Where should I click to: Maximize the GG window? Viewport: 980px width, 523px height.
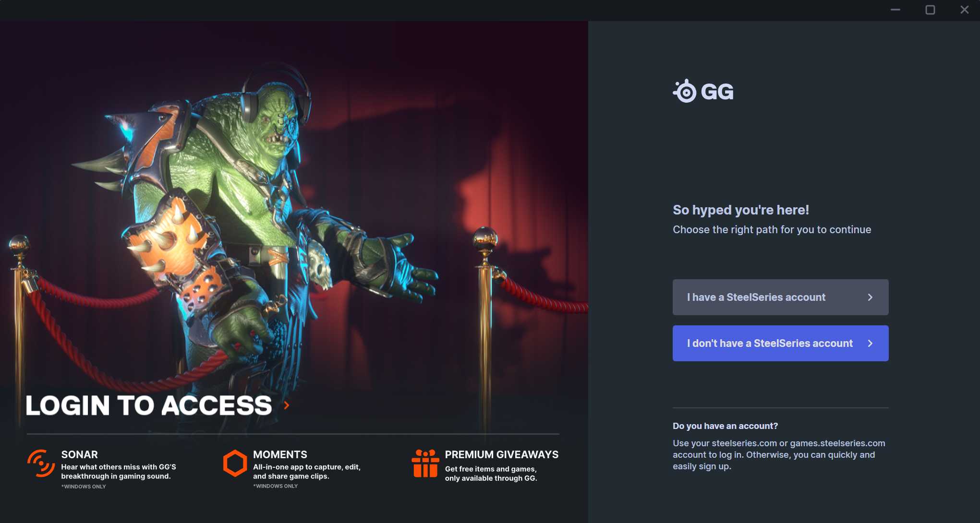coord(930,10)
